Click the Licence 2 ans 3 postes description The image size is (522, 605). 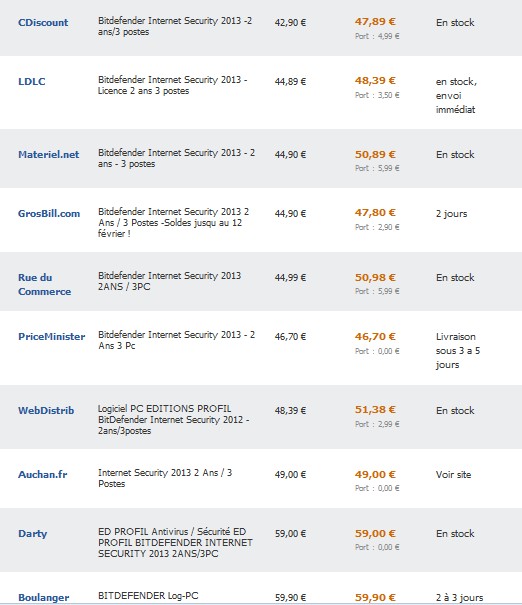pyautogui.click(x=144, y=91)
